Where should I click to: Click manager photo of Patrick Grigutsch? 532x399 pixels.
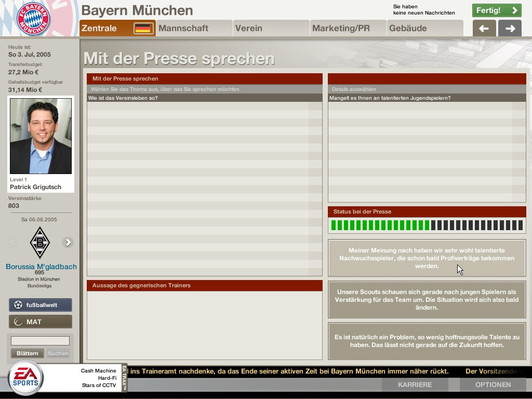[x=41, y=136]
